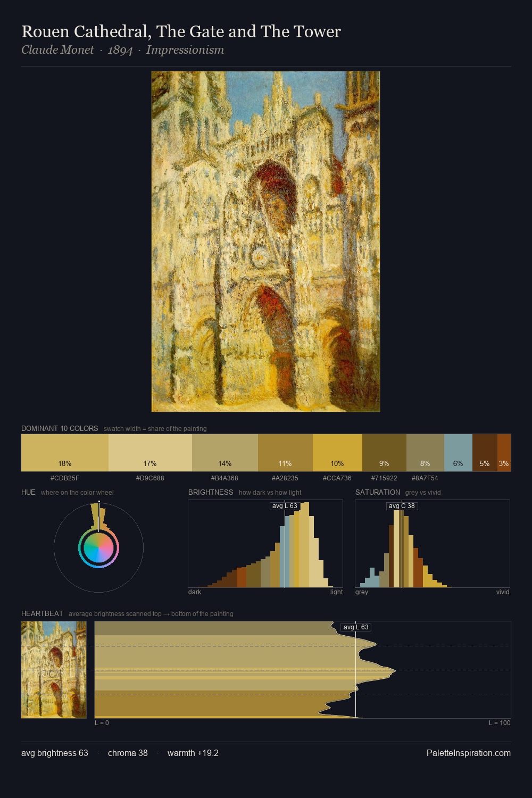The image size is (532, 798).
Task: Choose the 11% ochre brown swatch
Action: 285,453
